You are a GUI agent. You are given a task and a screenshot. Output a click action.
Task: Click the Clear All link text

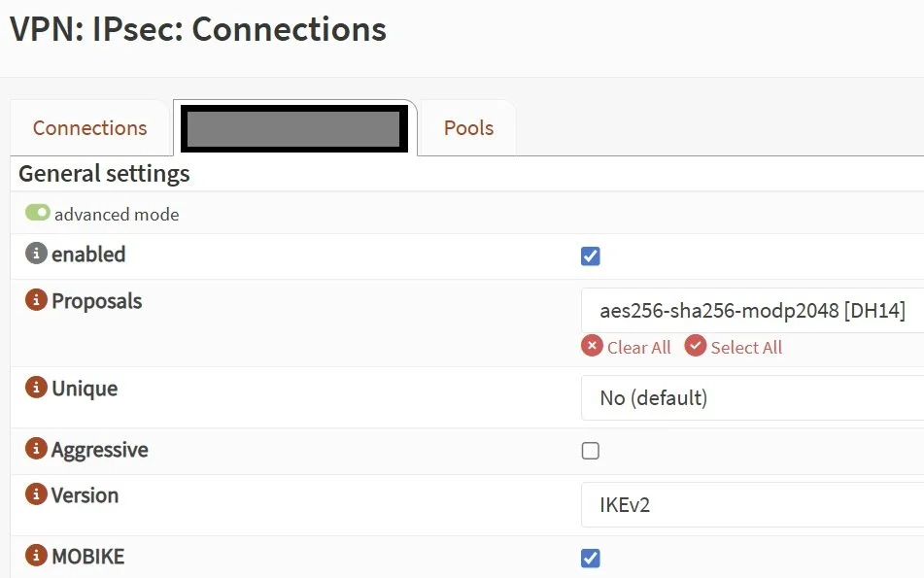pyautogui.click(x=638, y=348)
